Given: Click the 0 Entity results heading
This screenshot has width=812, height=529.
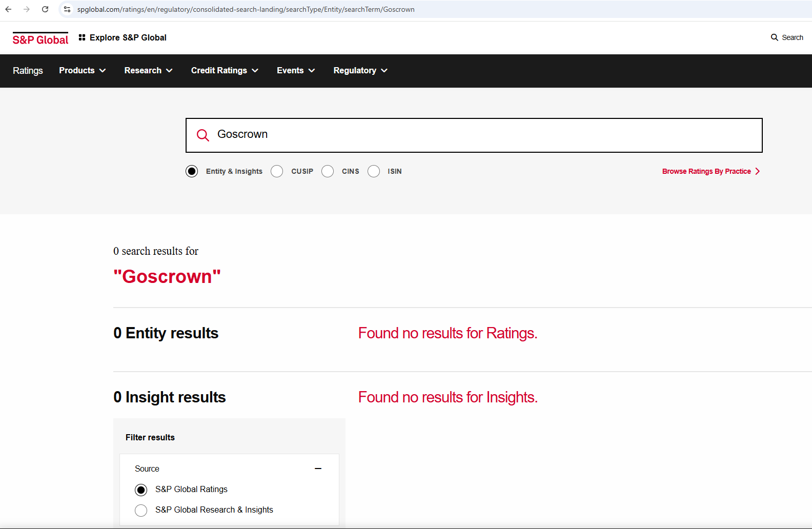Looking at the screenshot, I should pyautogui.click(x=166, y=333).
